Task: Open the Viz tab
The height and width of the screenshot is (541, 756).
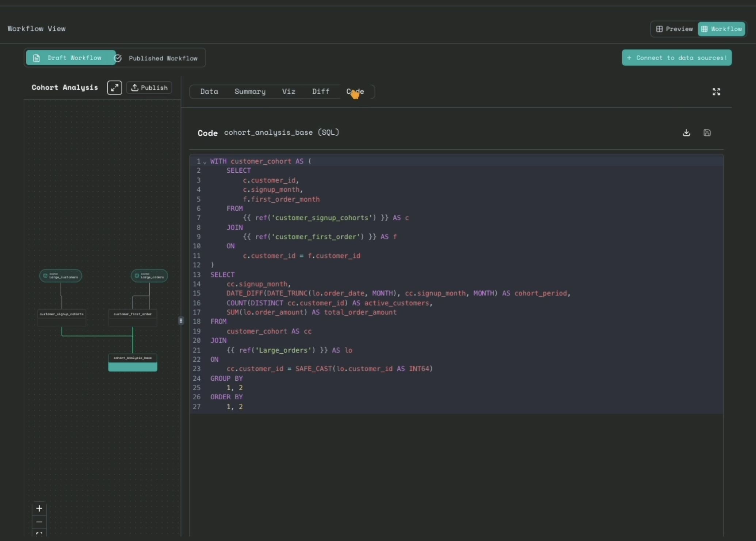Action: (x=288, y=91)
